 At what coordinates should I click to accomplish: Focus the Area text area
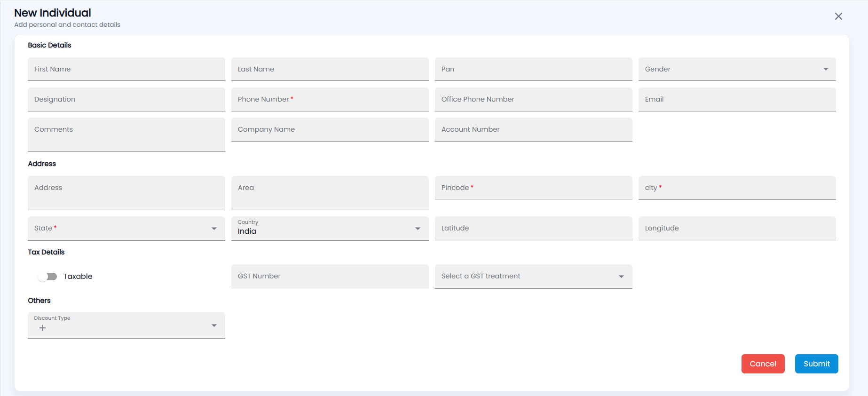330,193
